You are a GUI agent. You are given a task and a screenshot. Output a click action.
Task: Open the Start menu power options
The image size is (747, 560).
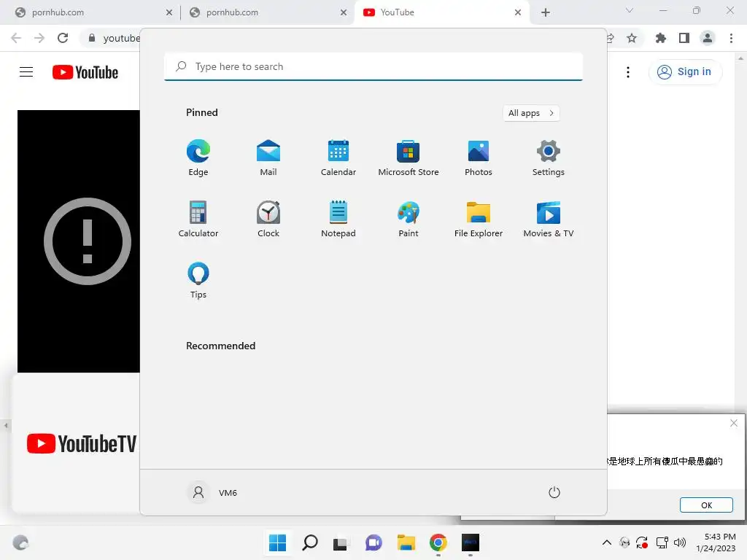tap(554, 492)
